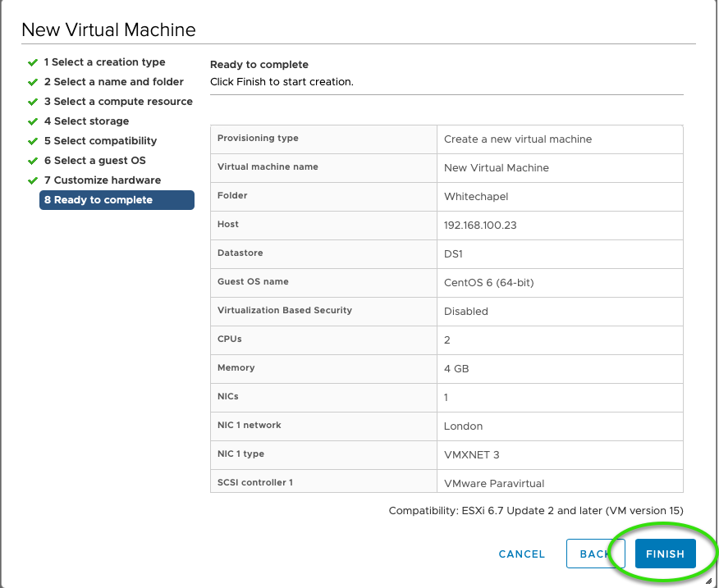Click green checkmark beside Select storage
719x588 pixels.
(33, 121)
